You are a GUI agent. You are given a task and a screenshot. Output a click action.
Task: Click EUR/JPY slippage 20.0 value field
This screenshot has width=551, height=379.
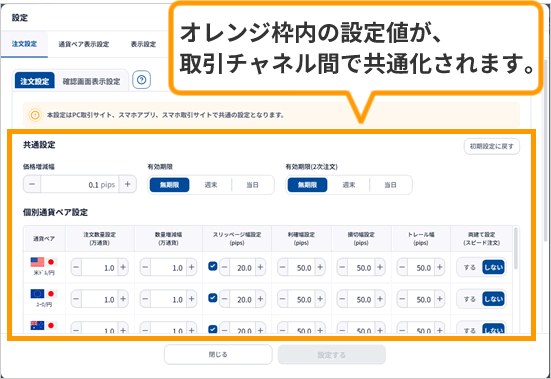pyautogui.click(x=243, y=299)
